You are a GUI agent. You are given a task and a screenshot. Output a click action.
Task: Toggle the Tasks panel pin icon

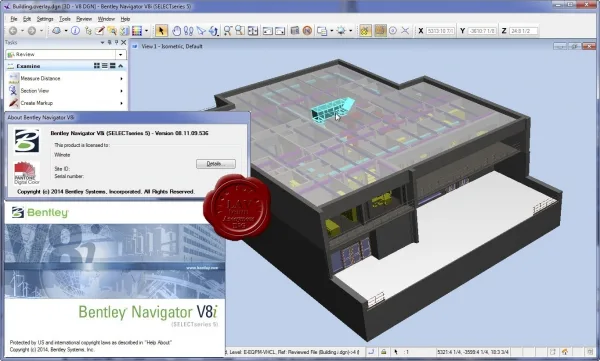pyautogui.click(x=116, y=42)
